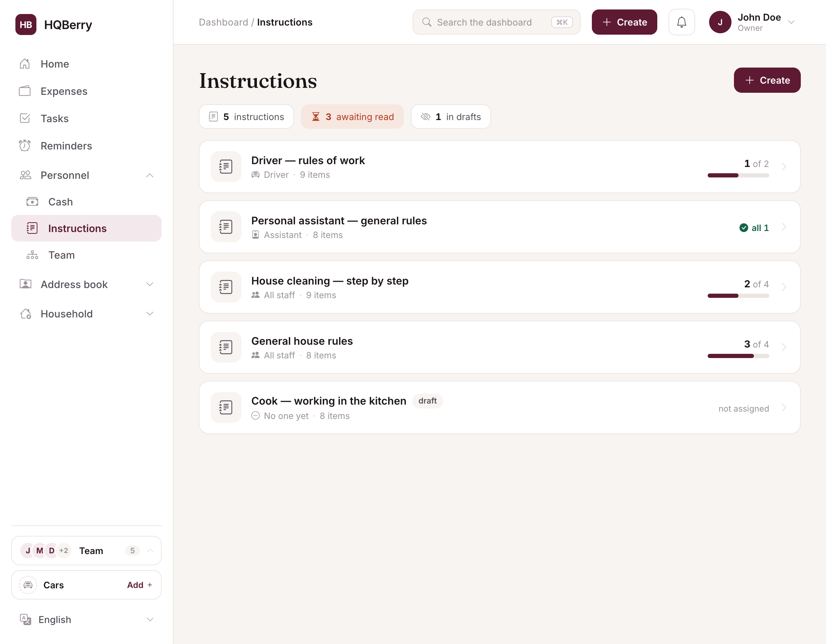Click the not assigned label
This screenshot has height=644, width=826.
pyautogui.click(x=743, y=408)
